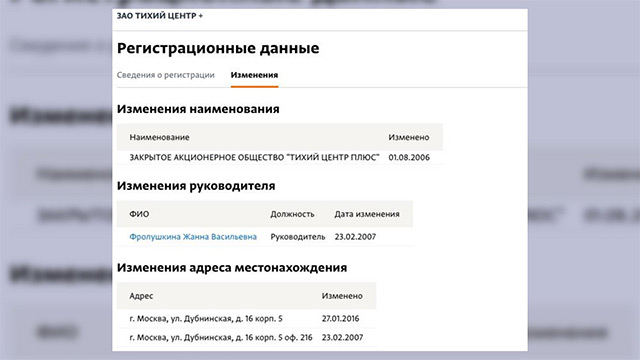Click the Наименование column header
640x360 pixels.
click(159, 138)
